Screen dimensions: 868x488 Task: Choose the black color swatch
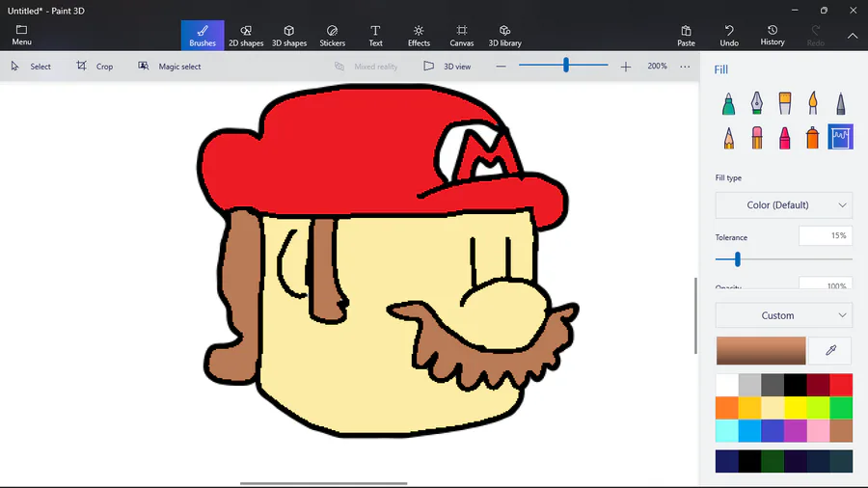(796, 385)
